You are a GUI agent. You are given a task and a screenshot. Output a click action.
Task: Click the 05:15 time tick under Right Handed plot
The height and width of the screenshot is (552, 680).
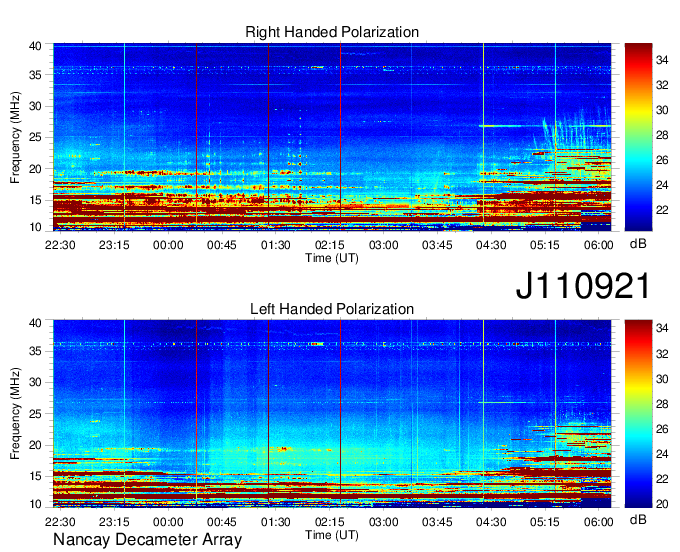click(545, 245)
